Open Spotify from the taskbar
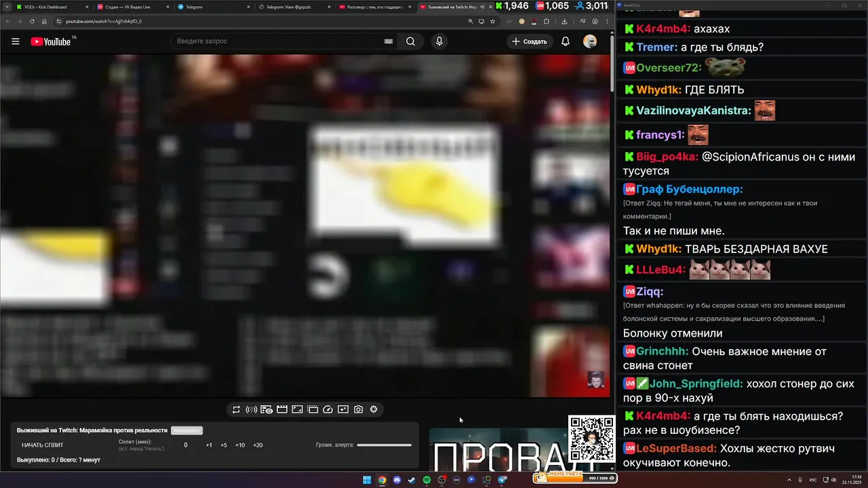Image resolution: width=868 pixels, height=488 pixels. (427, 480)
